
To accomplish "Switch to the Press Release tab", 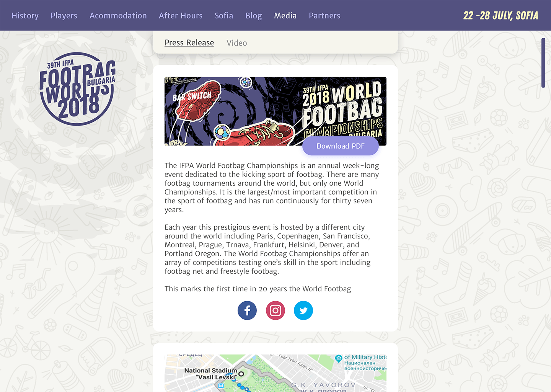I will point(189,43).
